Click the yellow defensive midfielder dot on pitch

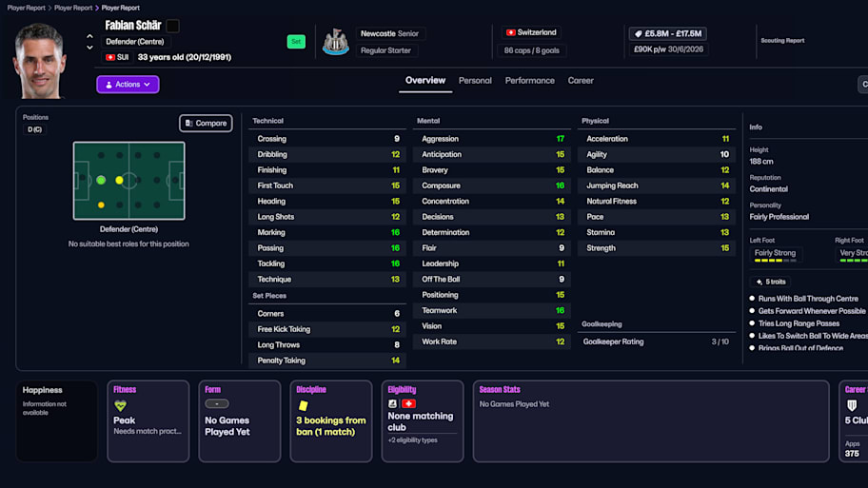[119, 180]
